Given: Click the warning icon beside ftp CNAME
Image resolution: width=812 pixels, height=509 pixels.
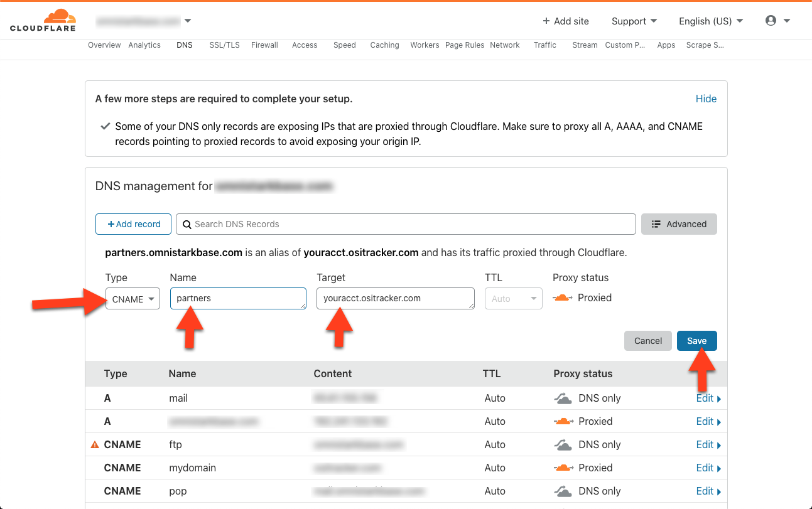Looking at the screenshot, I should click(x=95, y=444).
